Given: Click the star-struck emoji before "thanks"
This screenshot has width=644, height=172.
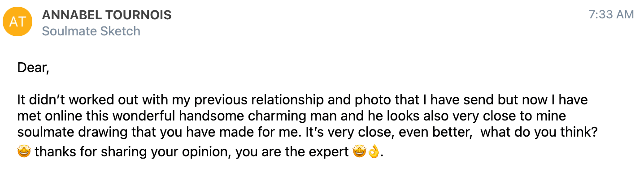Looking at the screenshot, I should (x=24, y=152).
